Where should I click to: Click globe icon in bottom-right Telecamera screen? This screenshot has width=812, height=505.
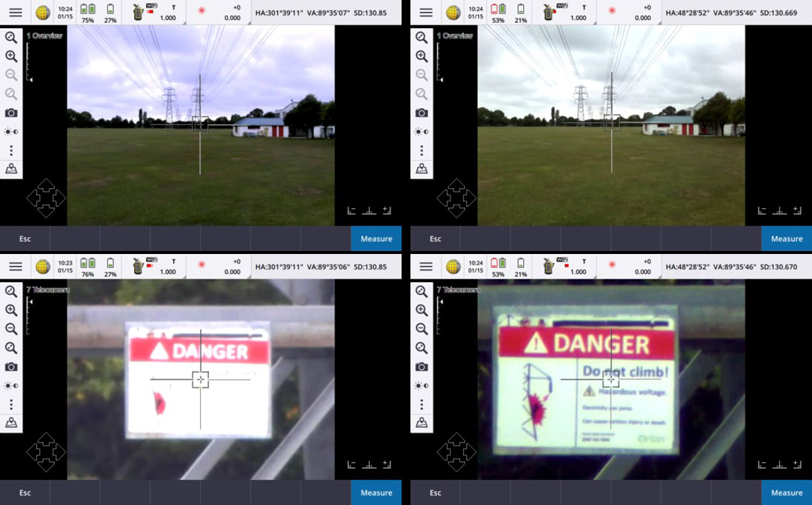click(x=453, y=267)
